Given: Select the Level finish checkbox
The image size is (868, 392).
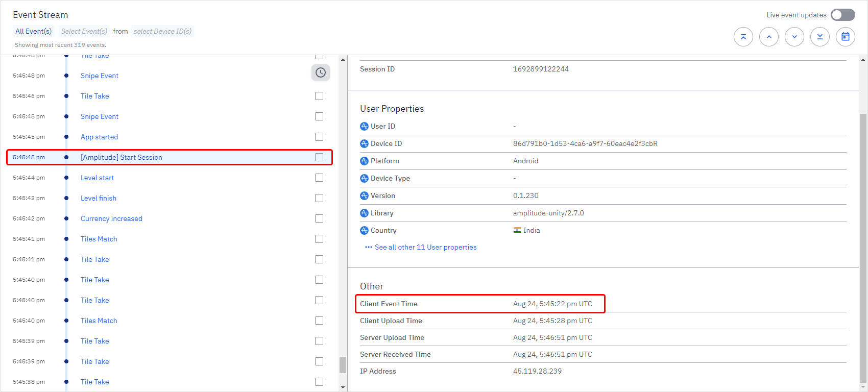Looking at the screenshot, I should (x=319, y=198).
